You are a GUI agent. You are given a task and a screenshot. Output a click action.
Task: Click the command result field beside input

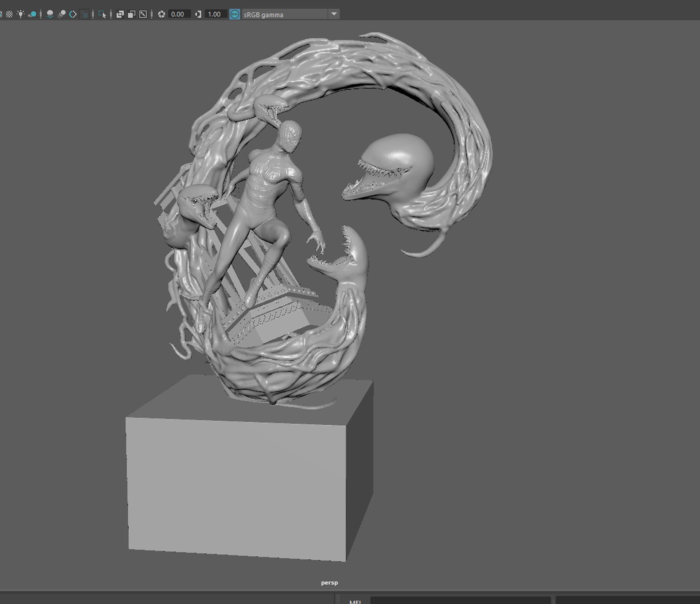(x=627, y=601)
